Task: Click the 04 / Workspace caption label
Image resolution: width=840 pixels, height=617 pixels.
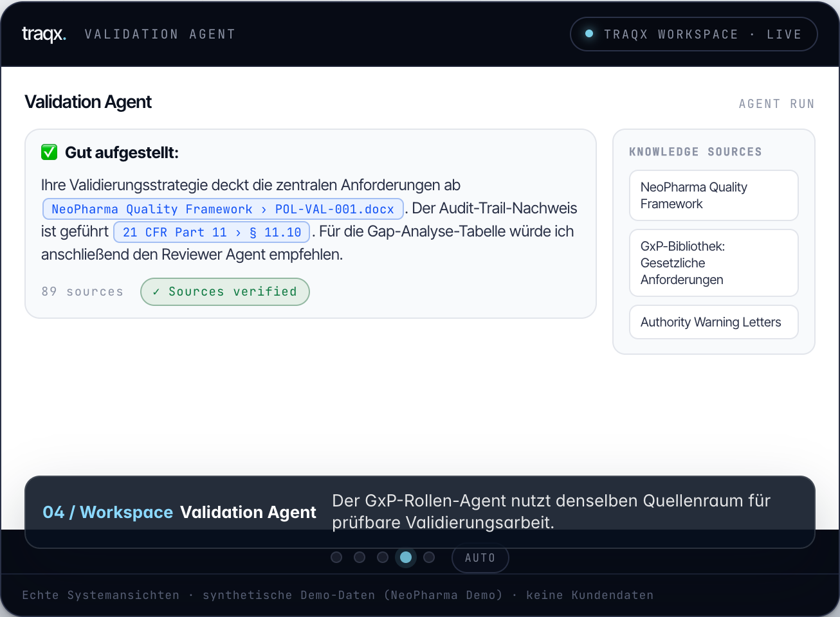Action: coord(107,512)
